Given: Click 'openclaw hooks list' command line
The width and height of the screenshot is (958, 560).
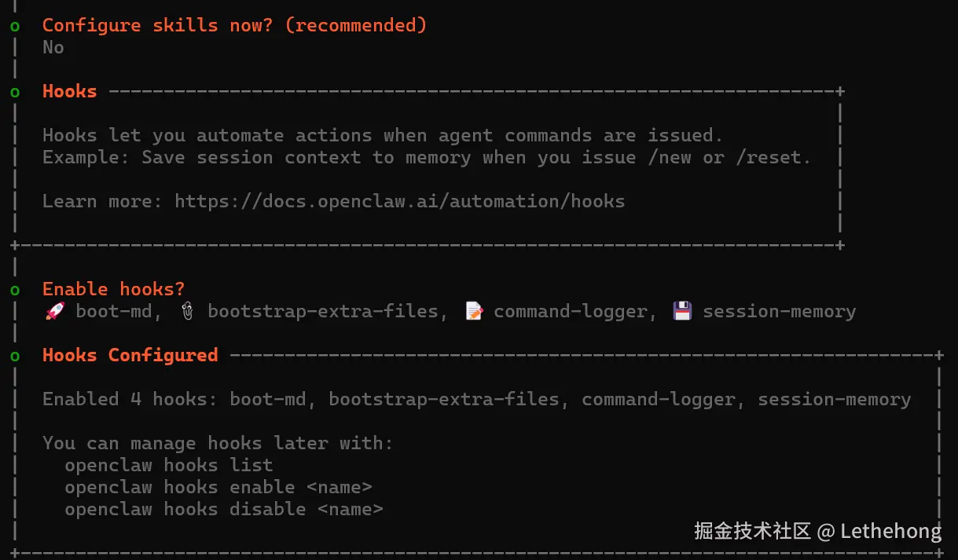Looking at the screenshot, I should point(168,465).
